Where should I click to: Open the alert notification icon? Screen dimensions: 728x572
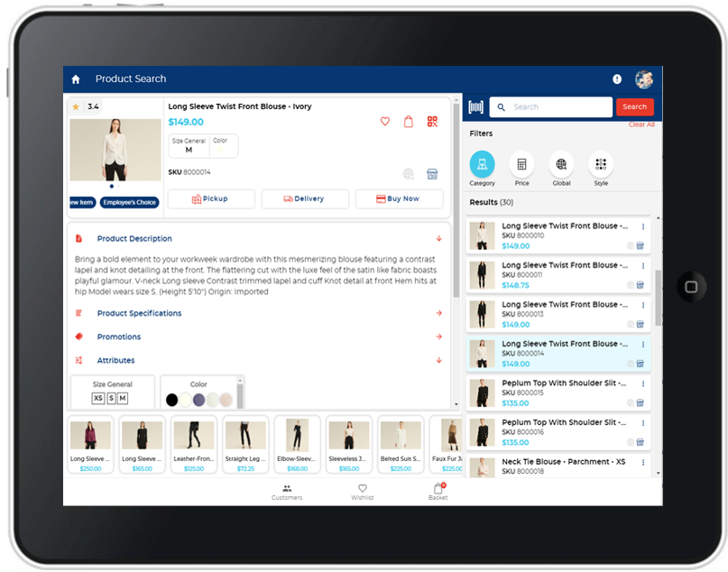(x=616, y=79)
